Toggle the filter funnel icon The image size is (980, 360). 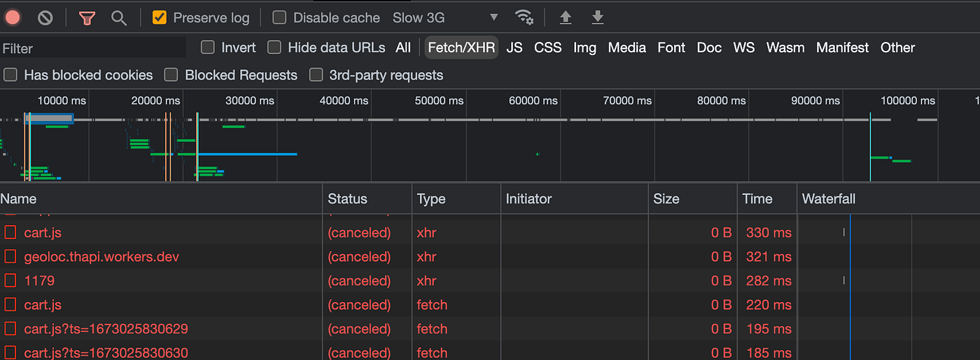(x=87, y=17)
